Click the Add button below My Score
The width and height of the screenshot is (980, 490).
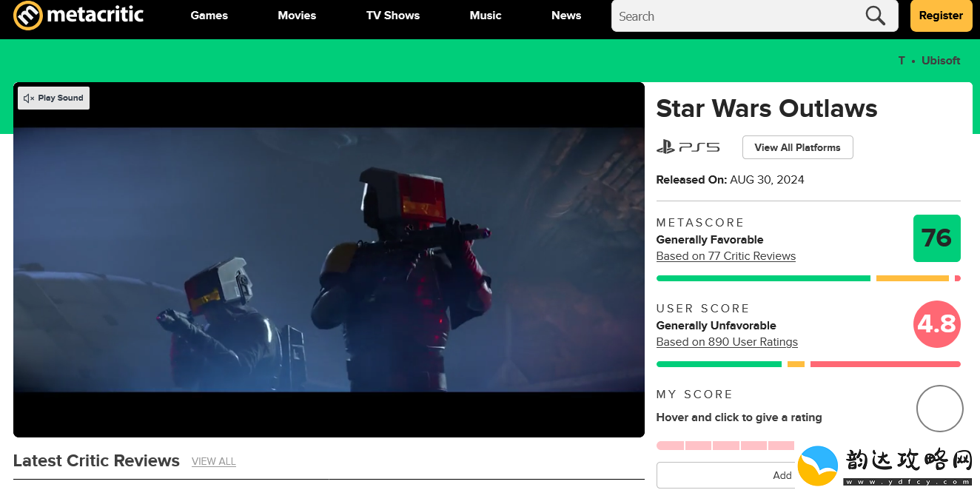[x=726, y=475]
